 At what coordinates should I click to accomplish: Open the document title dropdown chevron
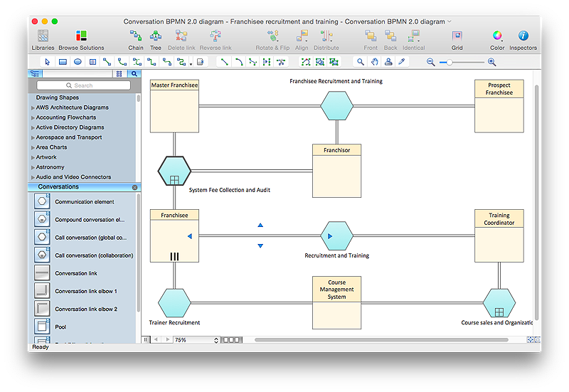click(x=450, y=21)
